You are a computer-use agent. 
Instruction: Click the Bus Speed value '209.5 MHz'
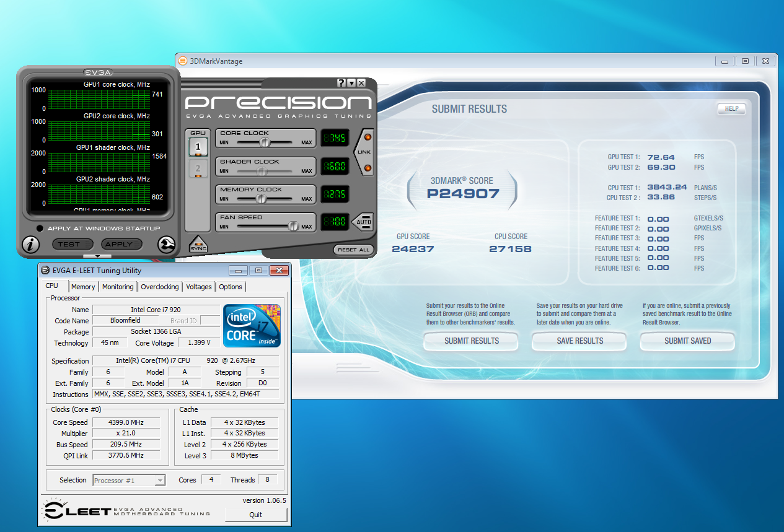click(126, 445)
